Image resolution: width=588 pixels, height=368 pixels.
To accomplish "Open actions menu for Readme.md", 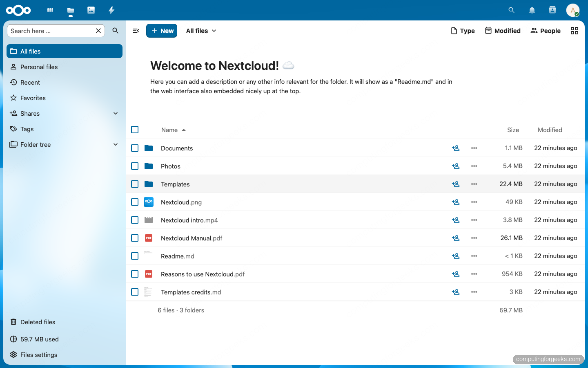I will coord(474,256).
